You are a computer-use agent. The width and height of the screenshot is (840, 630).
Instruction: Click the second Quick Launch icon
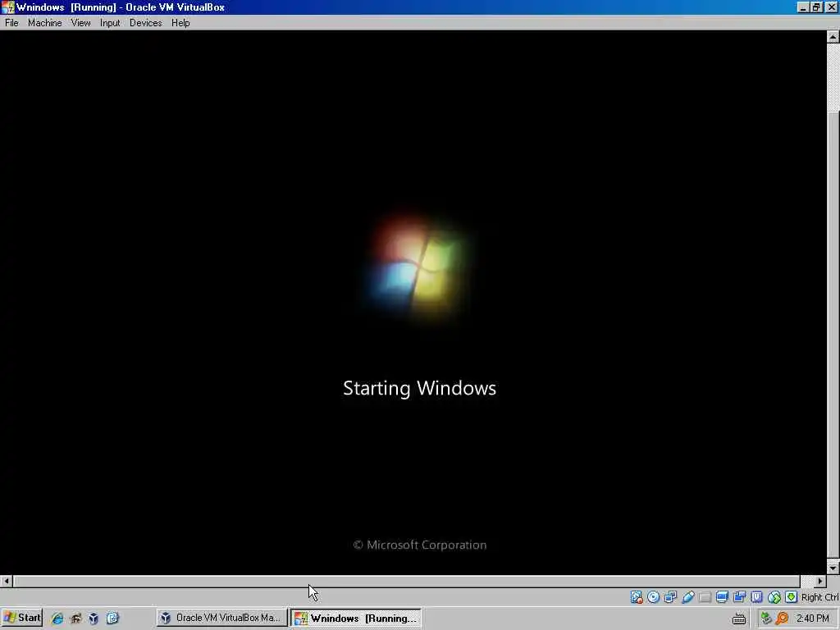pos(75,619)
